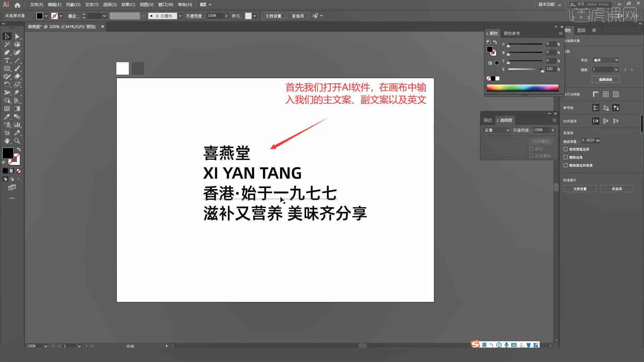Select the Selection tool (arrow)
The image size is (644, 362).
tap(6, 36)
